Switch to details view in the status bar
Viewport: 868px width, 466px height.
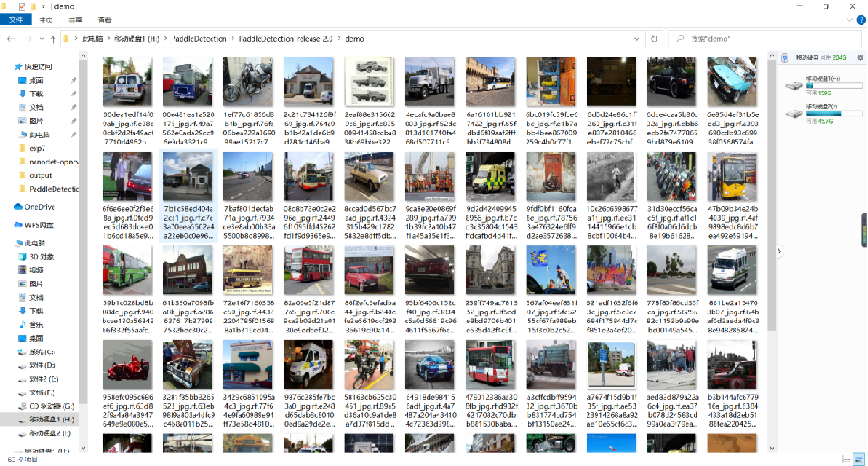click(845, 460)
